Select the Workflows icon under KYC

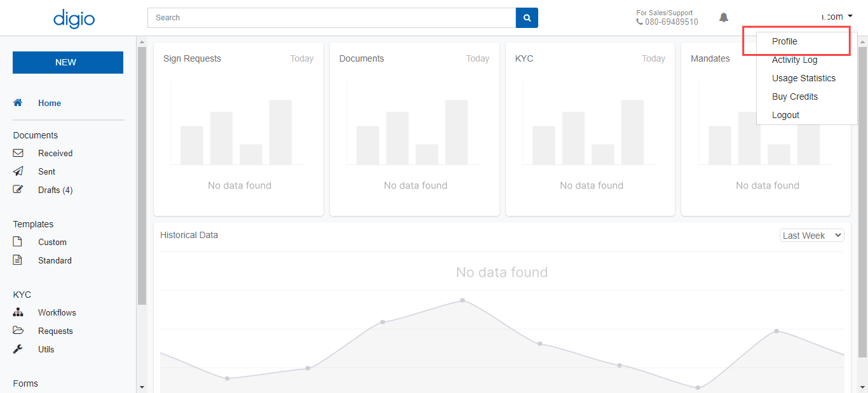click(18, 312)
